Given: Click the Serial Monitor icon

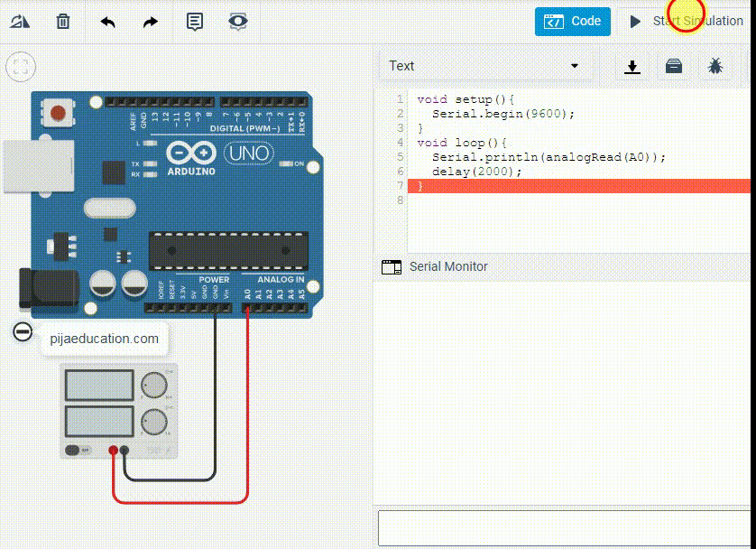Looking at the screenshot, I should click(x=392, y=267).
